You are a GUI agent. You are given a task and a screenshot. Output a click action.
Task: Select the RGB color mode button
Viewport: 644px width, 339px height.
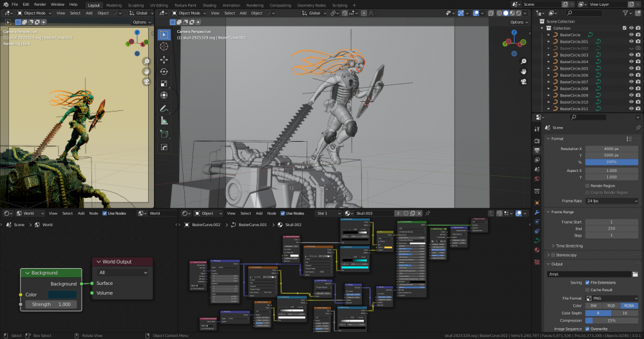(611, 305)
